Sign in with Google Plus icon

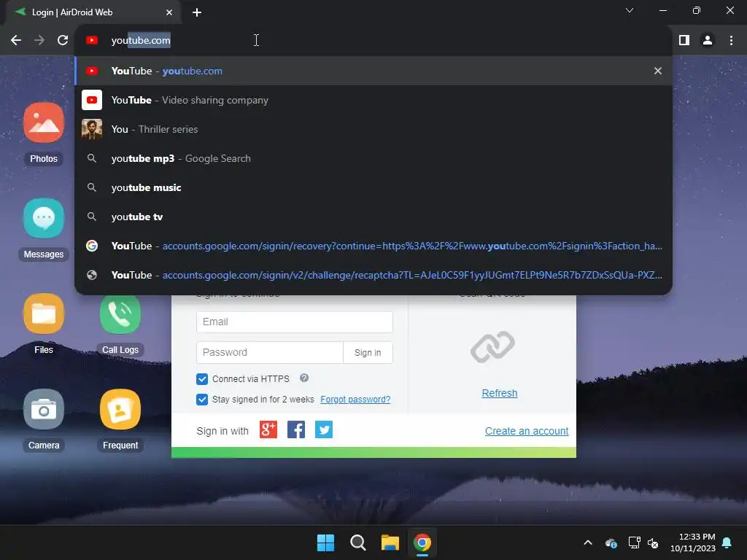coord(268,429)
